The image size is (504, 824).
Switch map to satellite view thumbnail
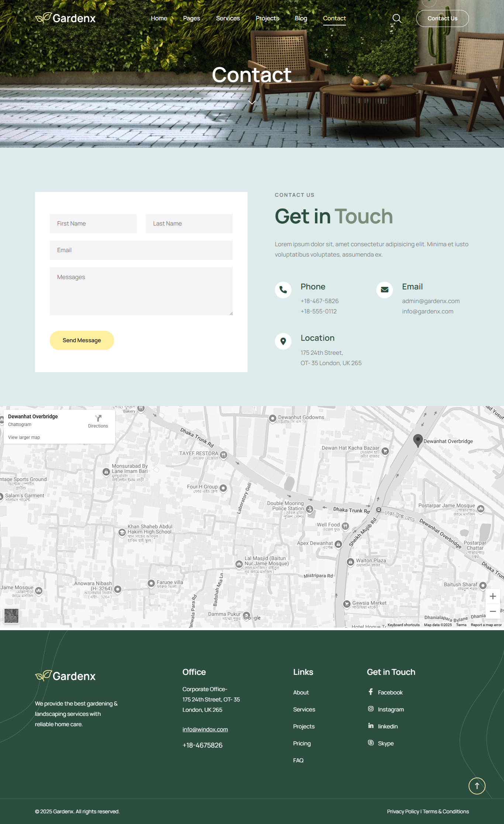(x=11, y=615)
